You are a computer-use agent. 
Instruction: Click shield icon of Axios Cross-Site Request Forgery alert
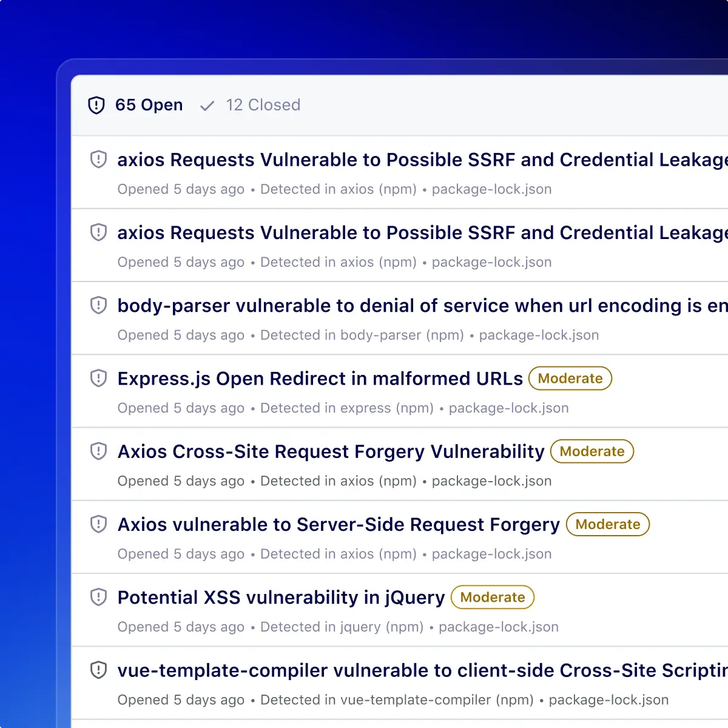98,451
